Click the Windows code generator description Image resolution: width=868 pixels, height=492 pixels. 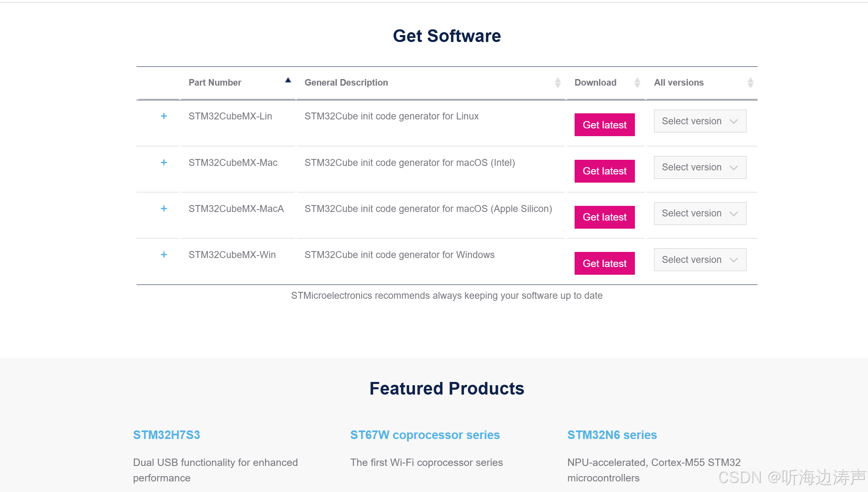coord(400,255)
